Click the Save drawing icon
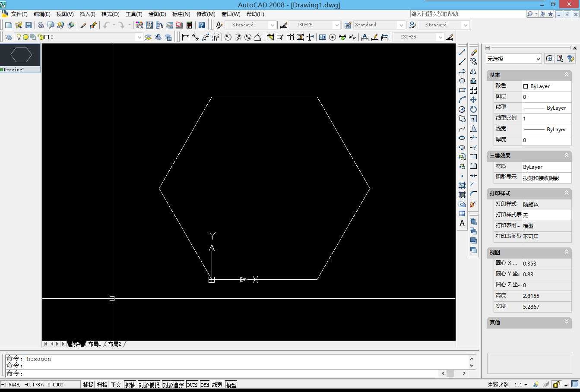 [29, 25]
